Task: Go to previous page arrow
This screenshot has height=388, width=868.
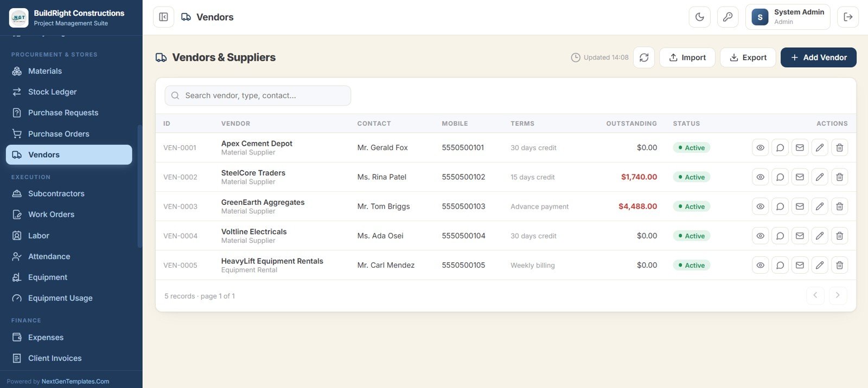Action: coord(815,295)
